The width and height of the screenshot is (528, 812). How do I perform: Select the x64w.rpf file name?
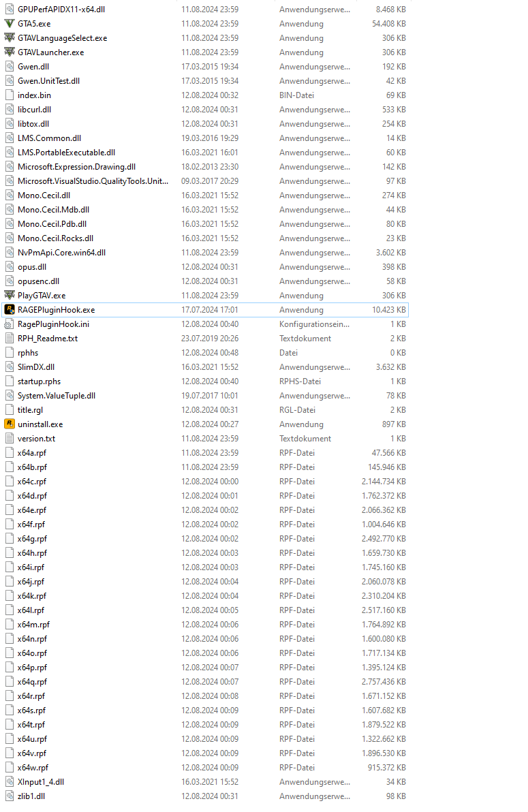(x=33, y=768)
